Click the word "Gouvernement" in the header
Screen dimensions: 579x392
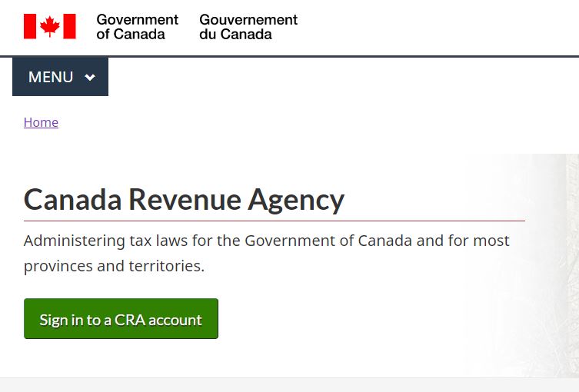pyautogui.click(x=248, y=20)
